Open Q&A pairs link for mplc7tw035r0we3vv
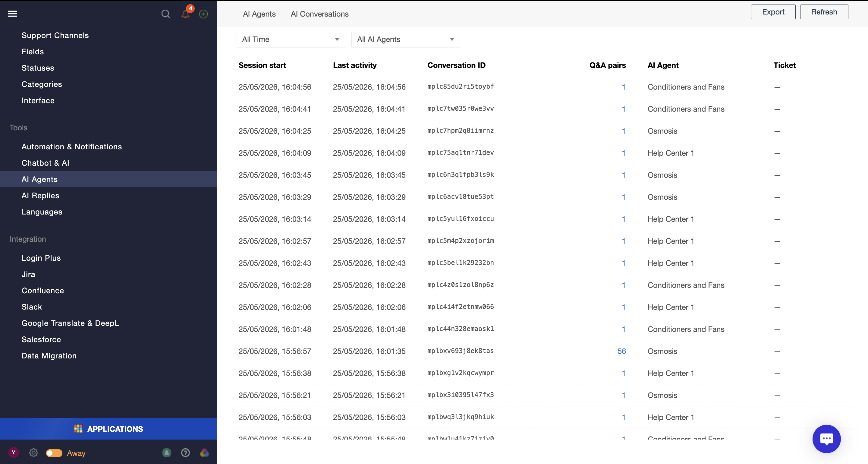This screenshot has width=868, height=464. coord(624,109)
